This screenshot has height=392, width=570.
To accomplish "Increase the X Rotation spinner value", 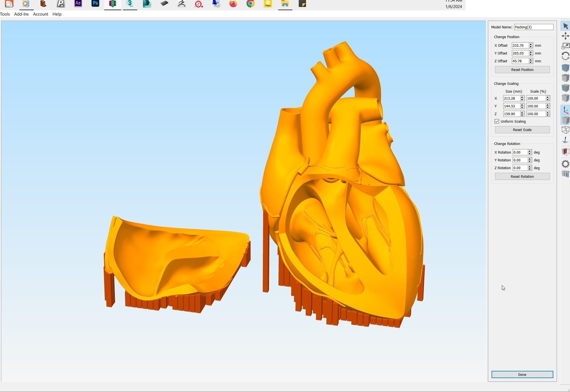I will coord(530,151).
